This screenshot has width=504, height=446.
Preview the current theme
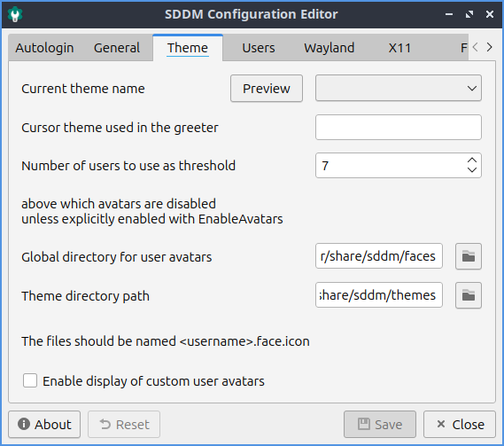pos(267,89)
